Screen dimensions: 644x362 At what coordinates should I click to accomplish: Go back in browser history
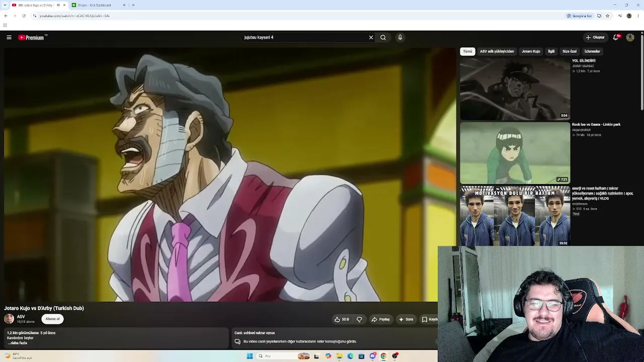click(x=6, y=16)
